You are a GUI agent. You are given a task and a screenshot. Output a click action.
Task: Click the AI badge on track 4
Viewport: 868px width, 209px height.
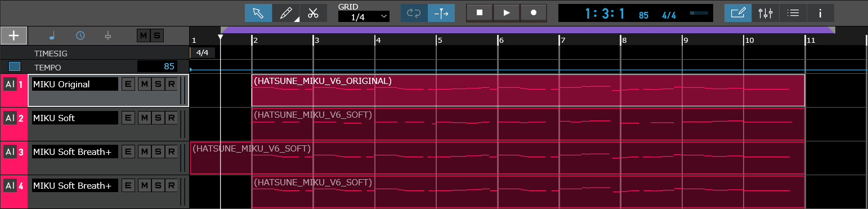(x=10, y=186)
